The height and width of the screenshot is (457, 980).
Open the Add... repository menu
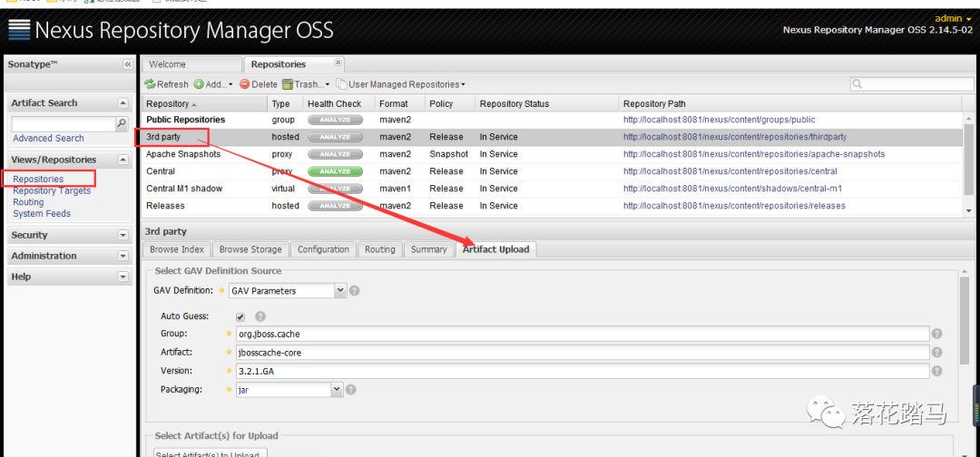pos(213,84)
